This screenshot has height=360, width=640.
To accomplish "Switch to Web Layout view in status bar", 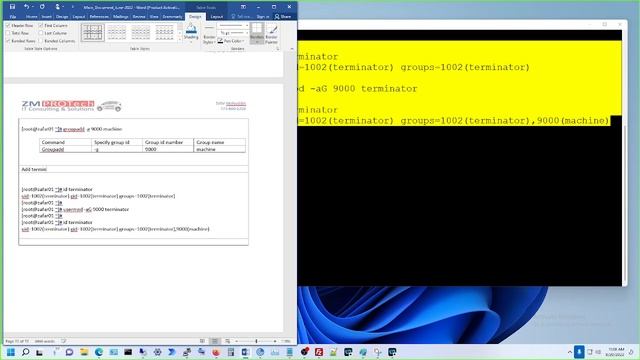I will pyautogui.click(x=227, y=341).
